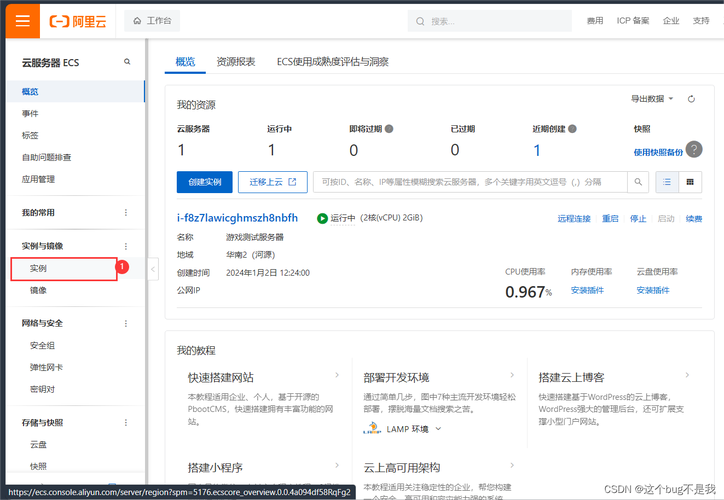Open 云盘 in the sidebar
Image resolution: width=724 pixels, height=500 pixels.
pyautogui.click(x=38, y=445)
